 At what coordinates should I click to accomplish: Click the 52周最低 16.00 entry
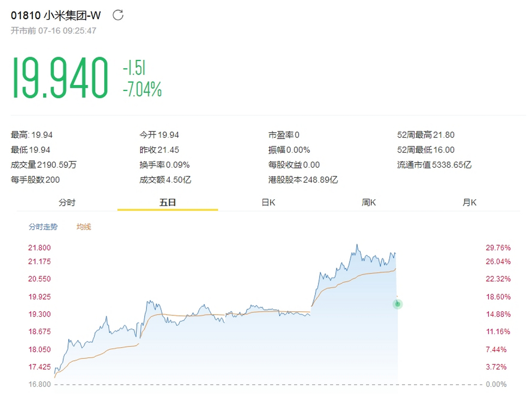click(426, 150)
